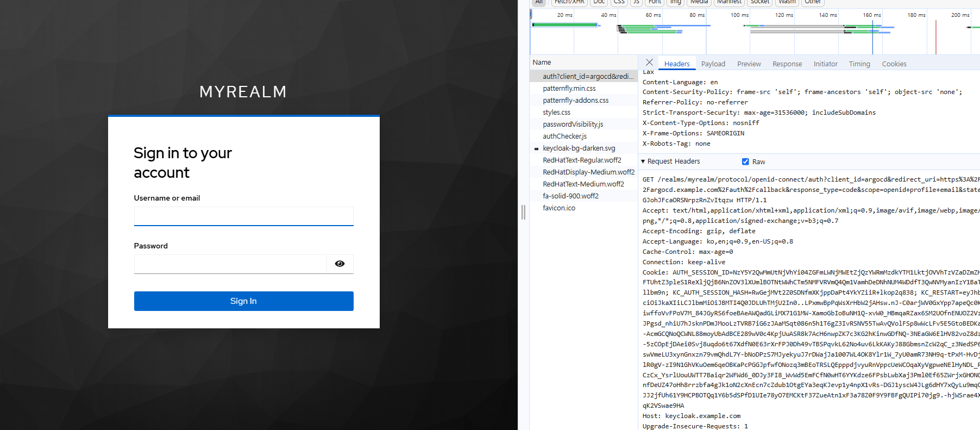This screenshot has width=980, height=430.
Task: Select the keycloak-bg-darken.svg request
Action: [583, 148]
